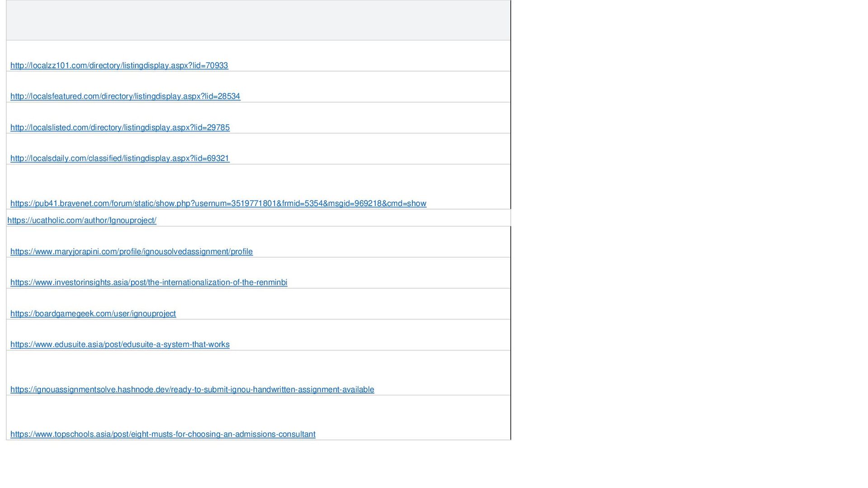Click the localslisted.com directory link
Screen dimensions: 868x488
120,127
